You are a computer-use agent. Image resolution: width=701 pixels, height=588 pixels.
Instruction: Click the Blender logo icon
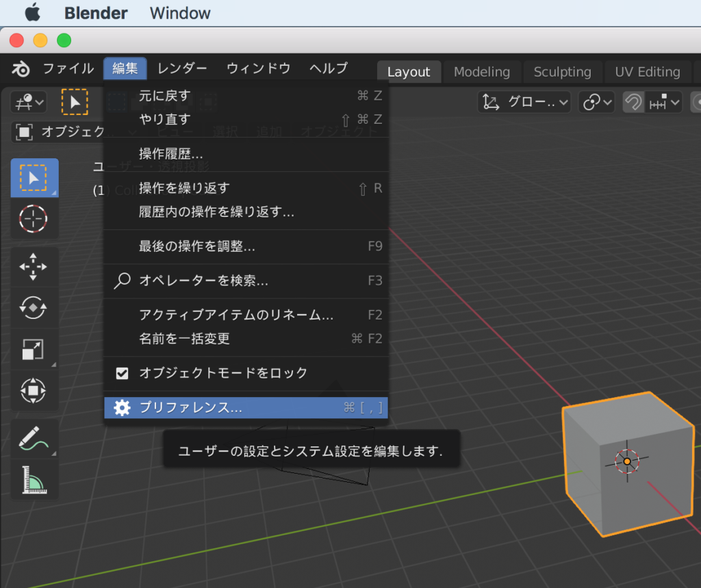pos(21,68)
